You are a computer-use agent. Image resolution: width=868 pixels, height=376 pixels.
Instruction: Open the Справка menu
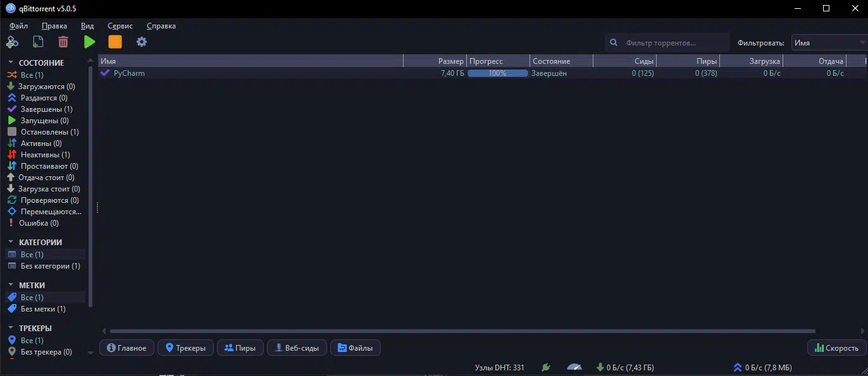pyautogui.click(x=161, y=26)
